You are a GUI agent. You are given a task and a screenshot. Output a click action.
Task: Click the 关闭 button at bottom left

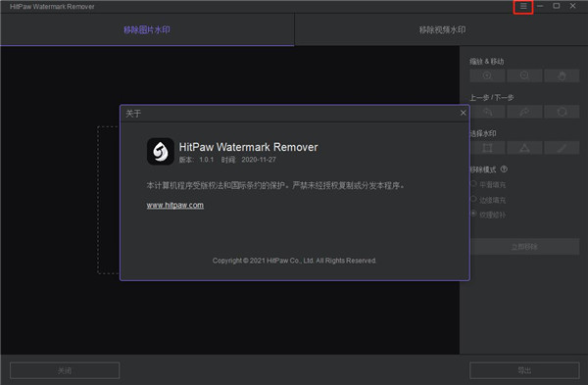65,370
